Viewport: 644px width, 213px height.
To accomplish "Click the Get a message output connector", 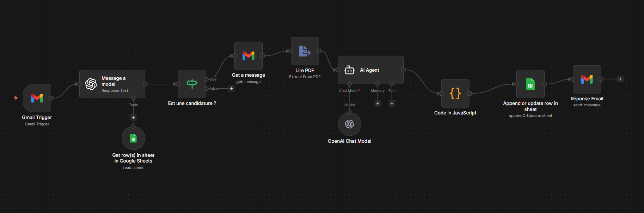I will pos(263,56).
